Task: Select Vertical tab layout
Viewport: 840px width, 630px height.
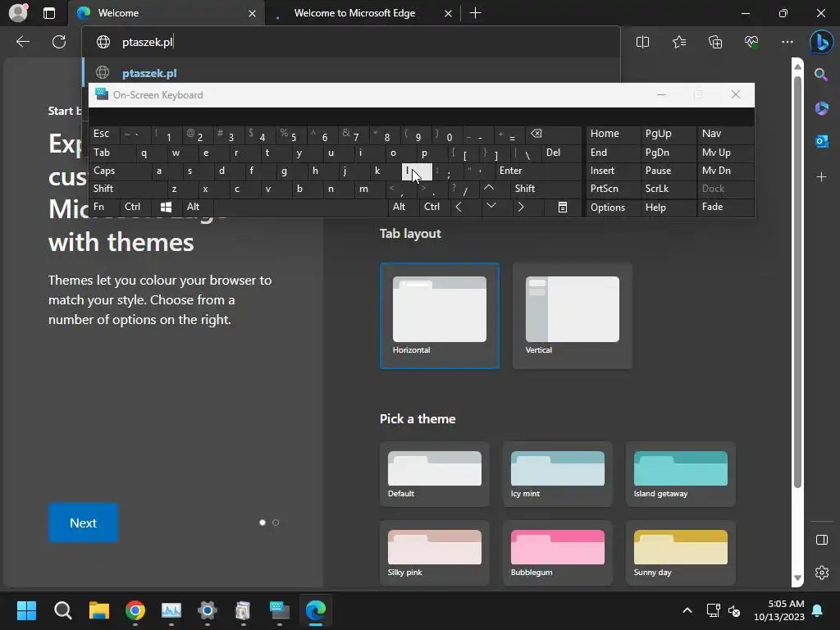Action: coord(572,316)
